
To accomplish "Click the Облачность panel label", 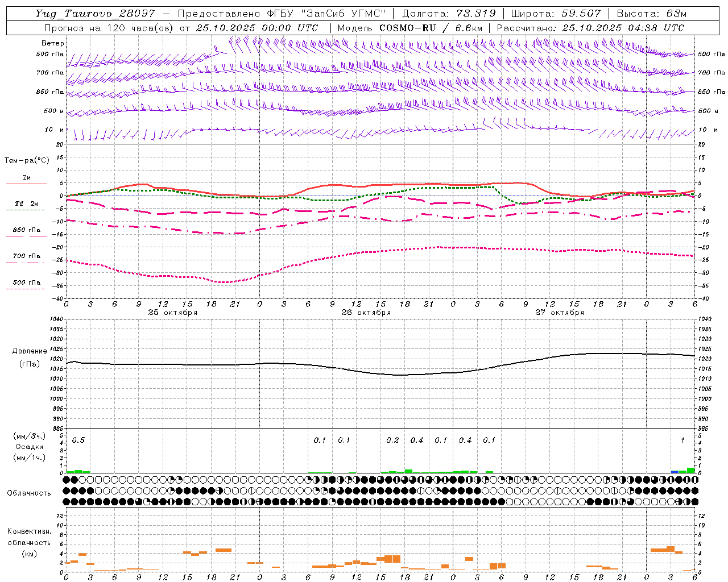I will tap(29, 493).
